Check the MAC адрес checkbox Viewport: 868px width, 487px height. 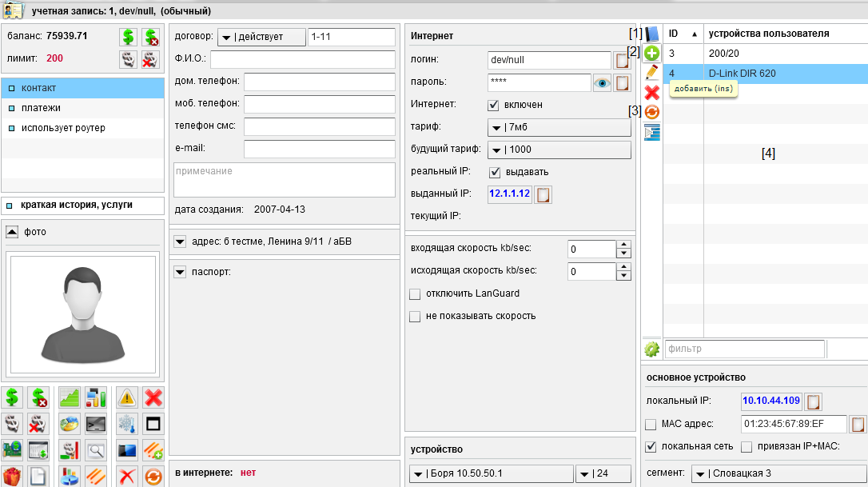tap(651, 424)
